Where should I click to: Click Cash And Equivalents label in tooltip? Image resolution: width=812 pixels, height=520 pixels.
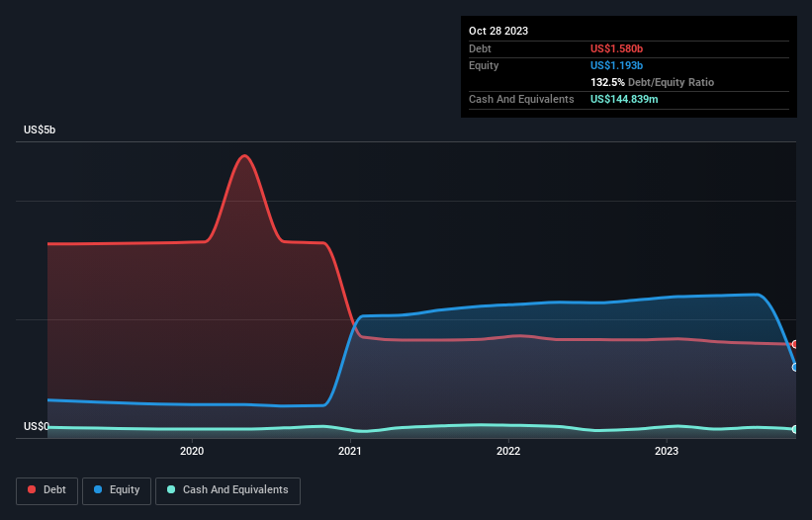(x=521, y=99)
